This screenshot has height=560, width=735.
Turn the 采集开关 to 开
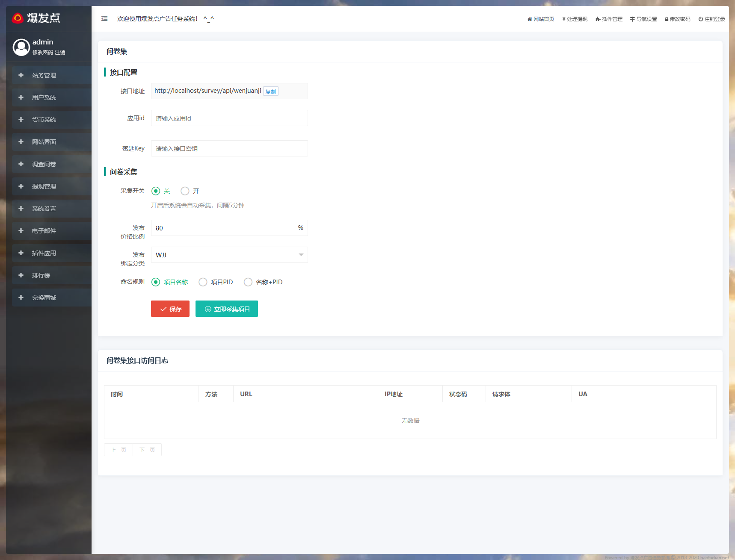click(185, 191)
